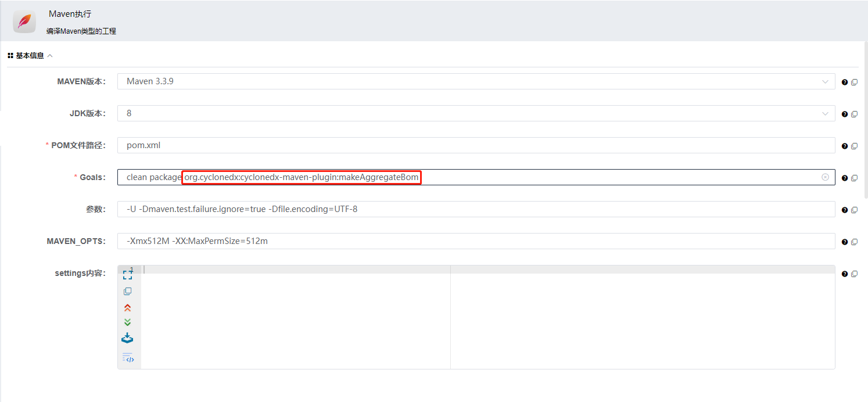The image size is (868, 402).
Task: Click help icon for settings内容 row
Action: tap(845, 274)
